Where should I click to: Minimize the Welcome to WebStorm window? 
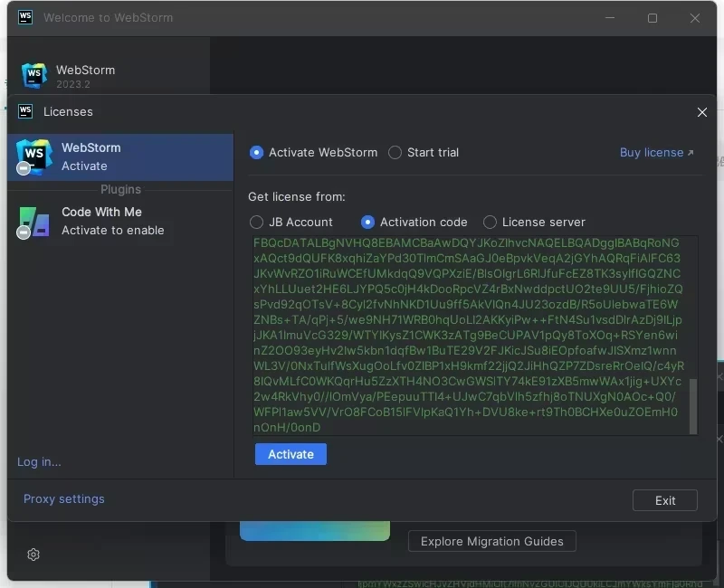click(609, 18)
